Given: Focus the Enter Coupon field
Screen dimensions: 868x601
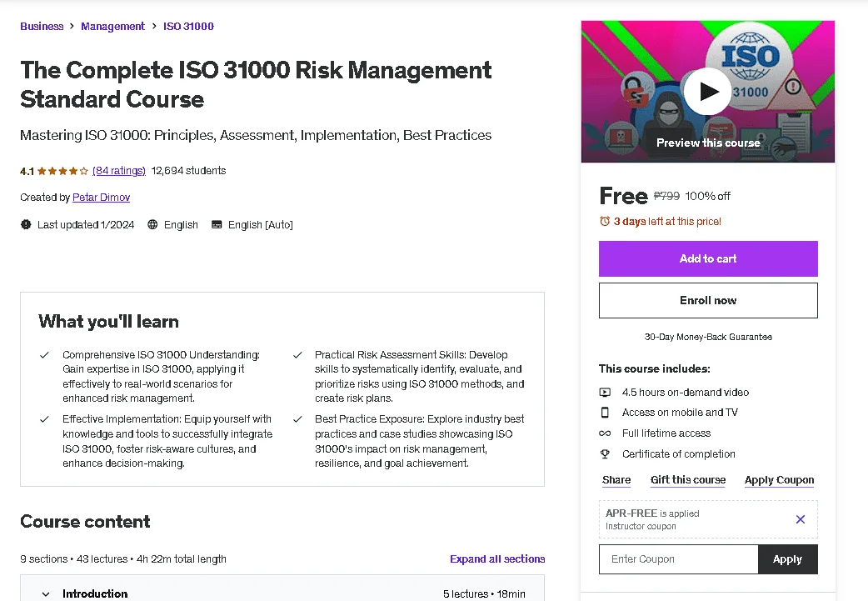Looking at the screenshot, I should point(679,558).
